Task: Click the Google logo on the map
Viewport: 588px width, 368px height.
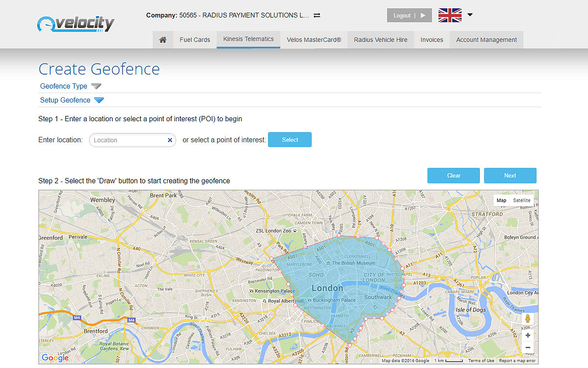Action: point(55,358)
